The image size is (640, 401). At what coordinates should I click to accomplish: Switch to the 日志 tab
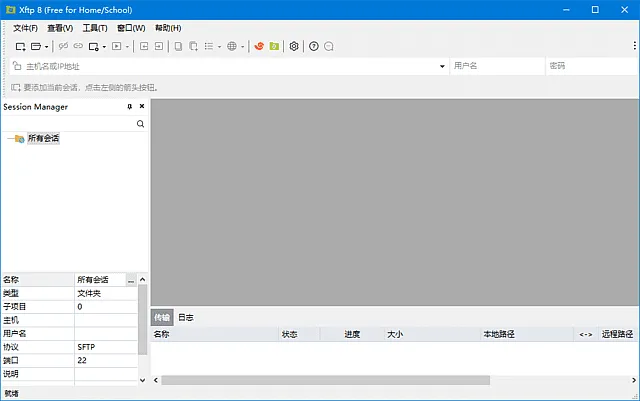click(x=186, y=317)
